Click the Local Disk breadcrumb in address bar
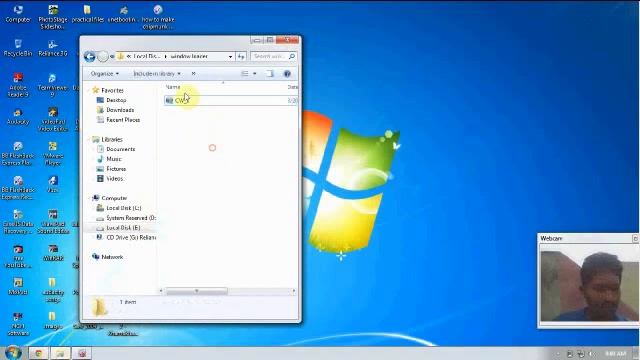The height and width of the screenshot is (360, 640). (147, 56)
